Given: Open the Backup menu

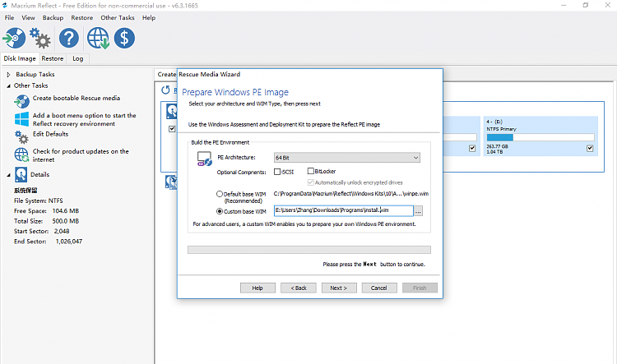Looking at the screenshot, I should (53, 18).
